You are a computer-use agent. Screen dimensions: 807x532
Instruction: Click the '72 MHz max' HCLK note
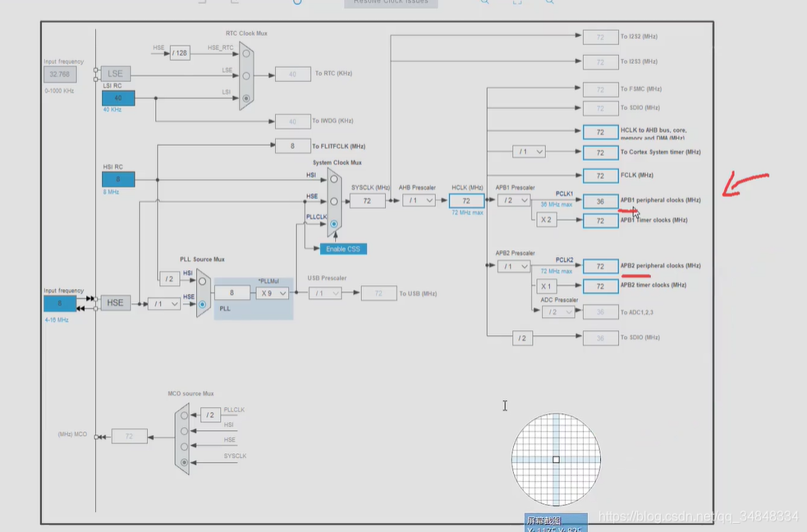(x=467, y=213)
